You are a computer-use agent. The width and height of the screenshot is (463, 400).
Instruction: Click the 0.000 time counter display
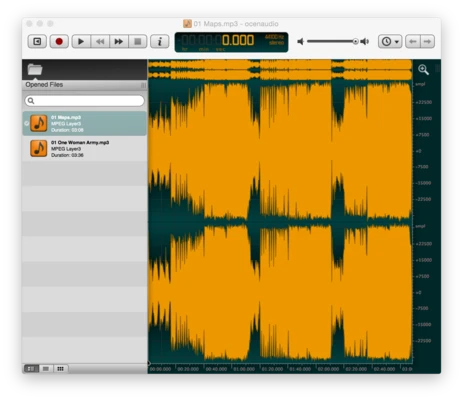238,40
